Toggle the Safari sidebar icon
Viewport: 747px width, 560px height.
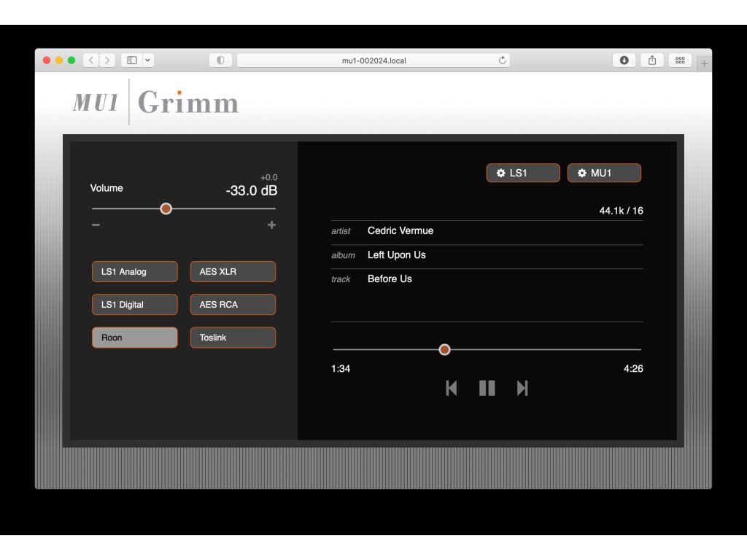point(132,60)
